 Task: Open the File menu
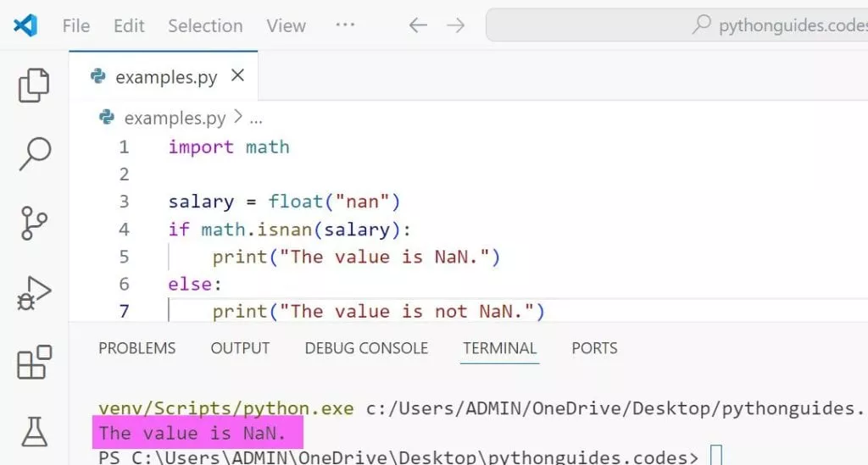coord(76,26)
